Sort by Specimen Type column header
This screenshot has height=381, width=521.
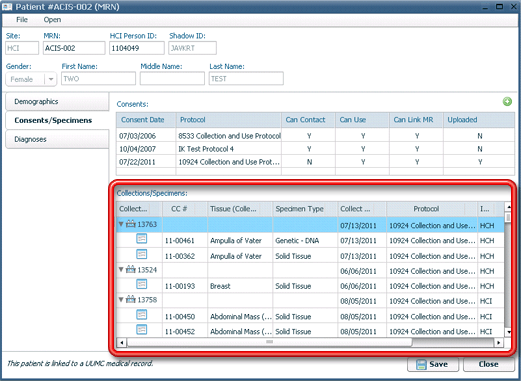305,209
